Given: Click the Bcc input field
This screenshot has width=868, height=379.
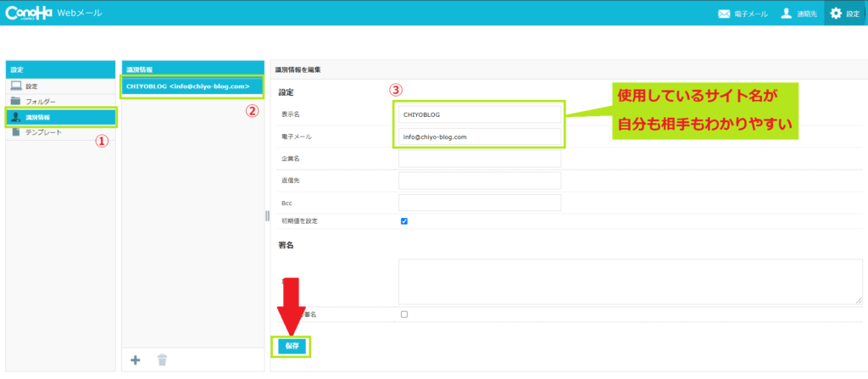Looking at the screenshot, I should click(479, 203).
